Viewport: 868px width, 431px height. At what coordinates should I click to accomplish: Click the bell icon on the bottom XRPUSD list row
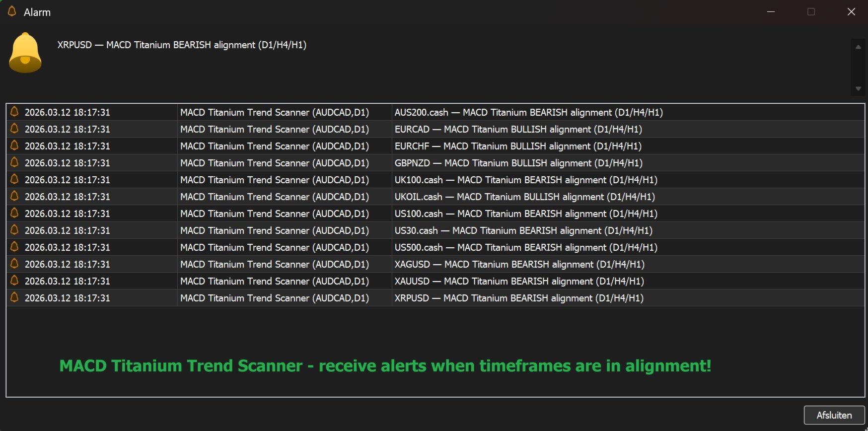click(x=14, y=297)
